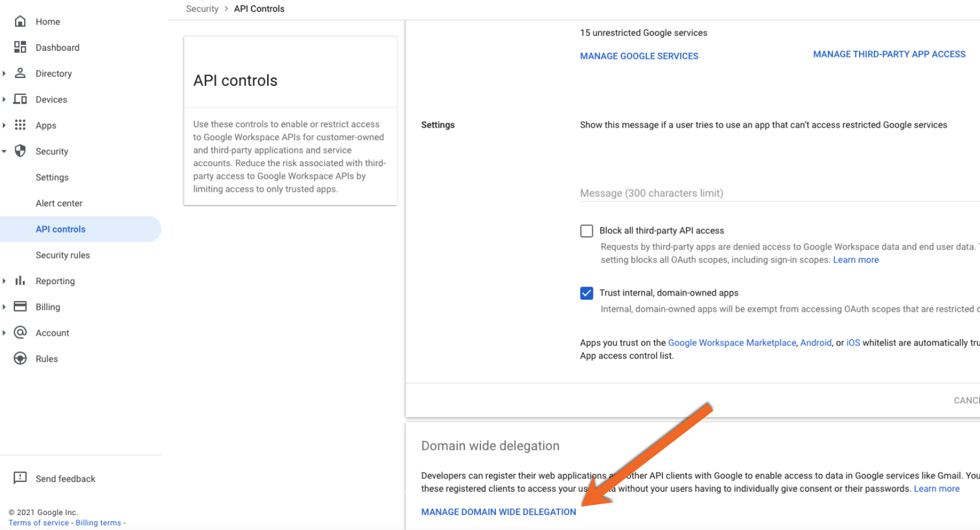Open Alert center in Security menu
This screenshot has width=980, height=530.
coord(59,203)
